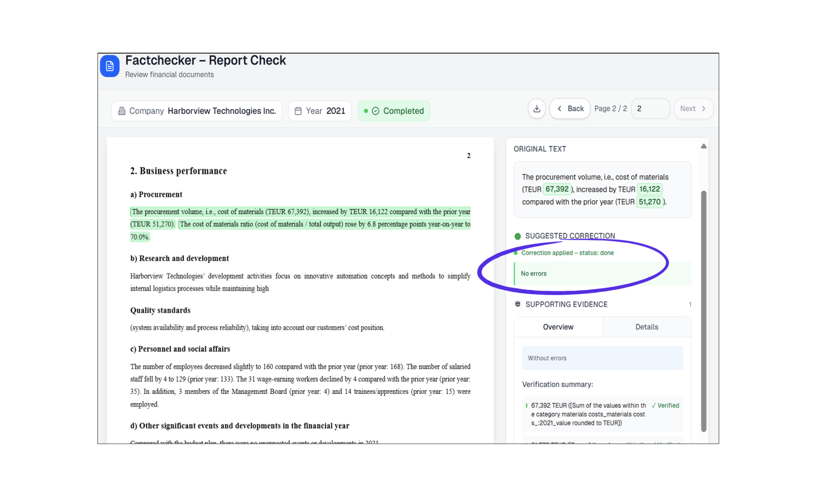Switch to the Details tab
The image size is (828, 504).
(x=646, y=327)
